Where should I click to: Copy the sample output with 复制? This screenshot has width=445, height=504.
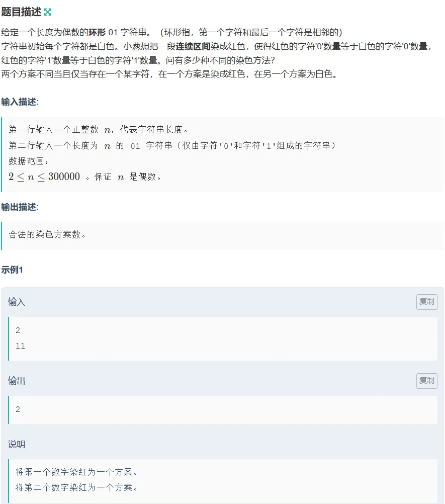point(426,381)
